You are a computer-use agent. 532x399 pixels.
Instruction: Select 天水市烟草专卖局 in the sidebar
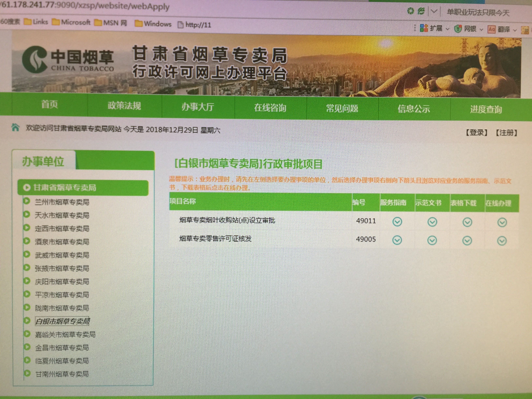click(x=62, y=215)
